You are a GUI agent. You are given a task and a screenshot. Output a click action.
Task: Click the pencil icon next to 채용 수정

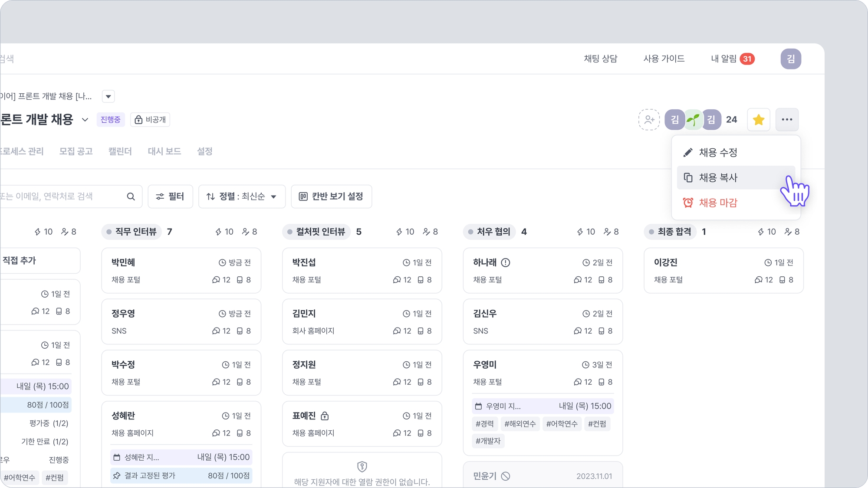coord(688,153)
